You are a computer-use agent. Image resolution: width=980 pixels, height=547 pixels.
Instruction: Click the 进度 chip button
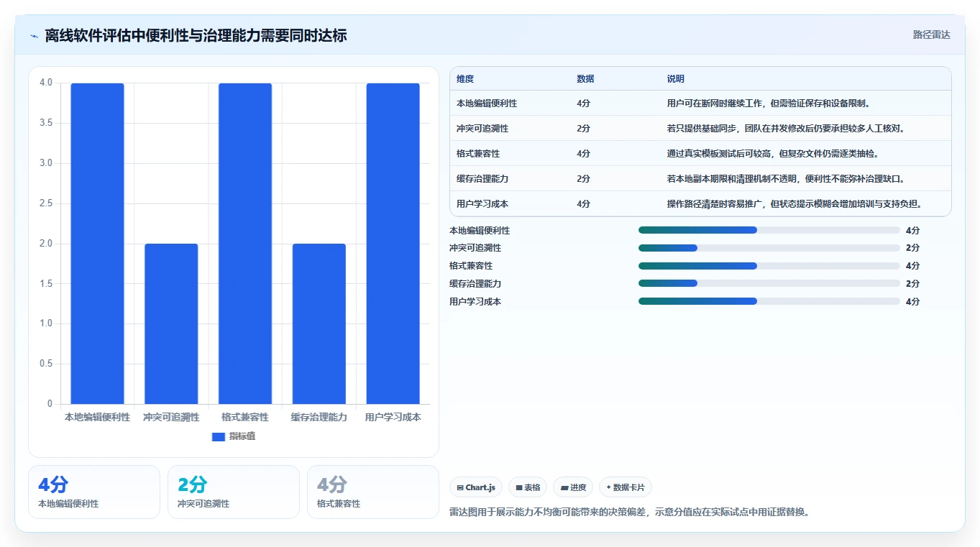(573, 487)
